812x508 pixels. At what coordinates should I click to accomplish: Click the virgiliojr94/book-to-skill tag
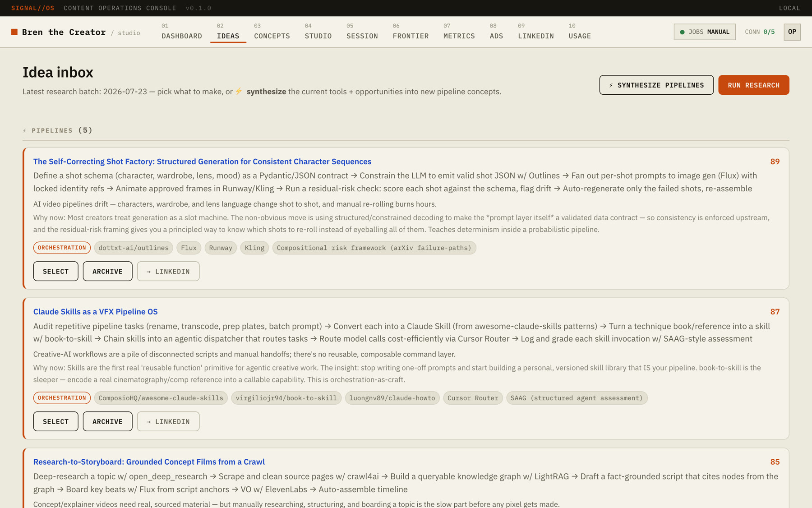click(286, 398)
